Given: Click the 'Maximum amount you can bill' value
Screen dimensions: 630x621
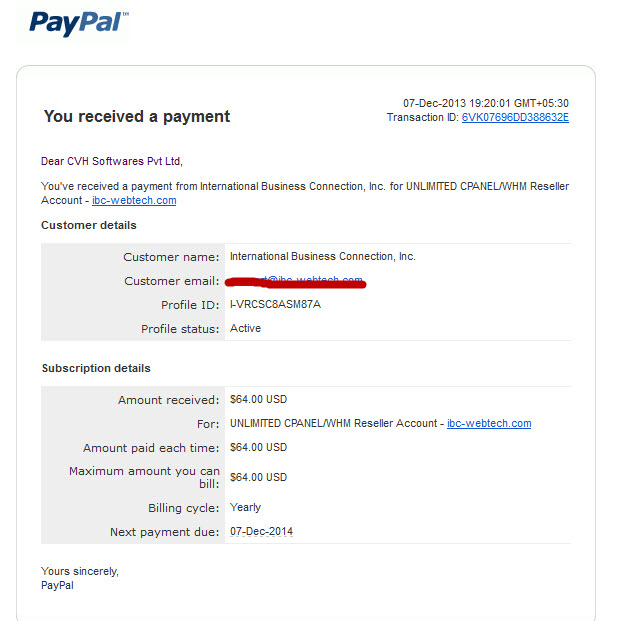Looking at the screenshot, I should point(258,477).
